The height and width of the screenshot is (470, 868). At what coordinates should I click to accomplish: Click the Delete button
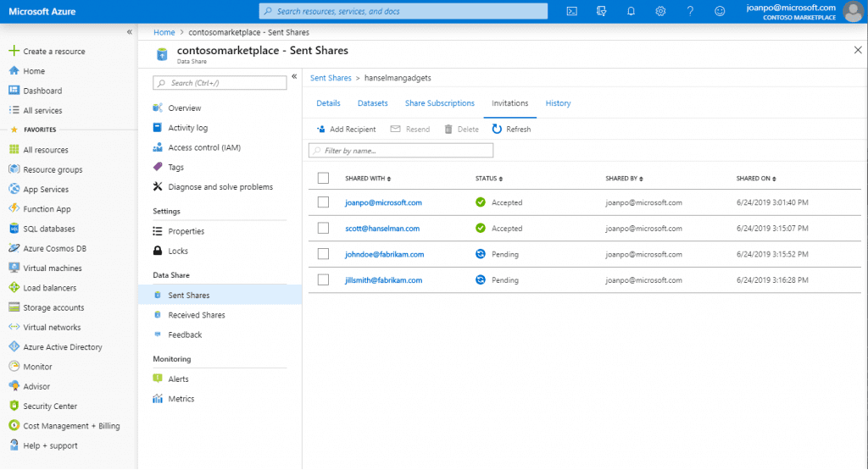(461, 130)
